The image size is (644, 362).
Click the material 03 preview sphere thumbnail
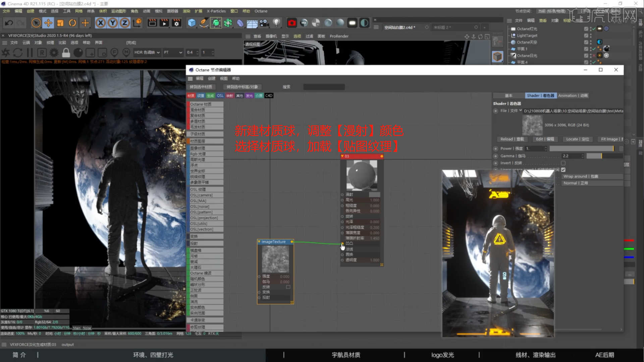(362, 175)
